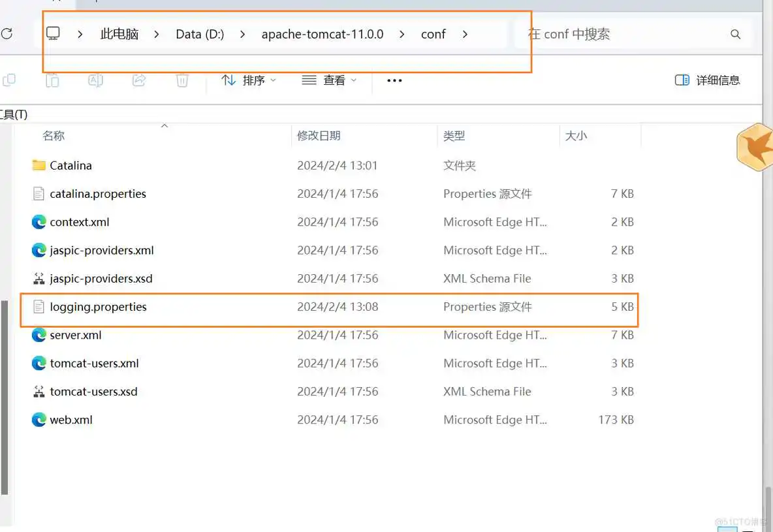The width and height of the screenshot is (773, 532).
Task: Select jaspic-providers.xml file name
Action: point(102,251)
